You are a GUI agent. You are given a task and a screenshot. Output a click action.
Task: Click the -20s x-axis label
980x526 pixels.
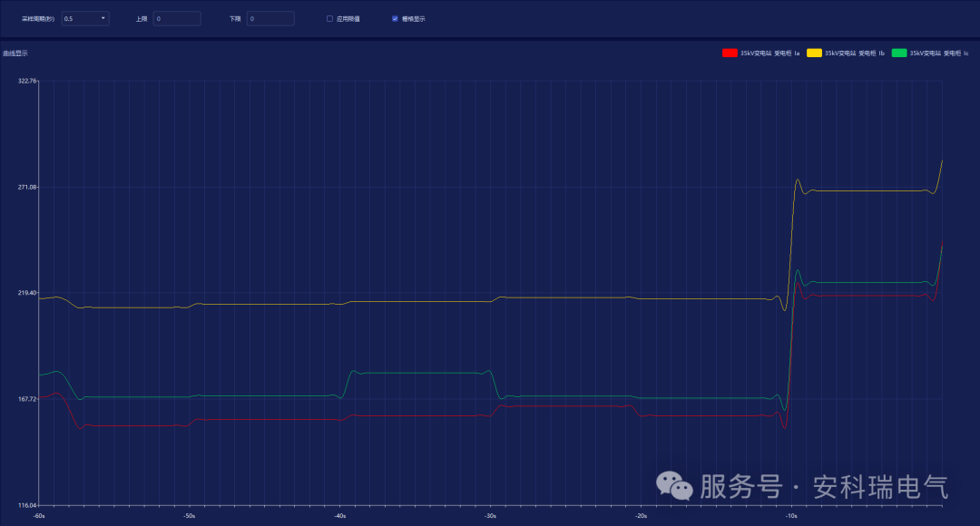[x=642, y=516]
